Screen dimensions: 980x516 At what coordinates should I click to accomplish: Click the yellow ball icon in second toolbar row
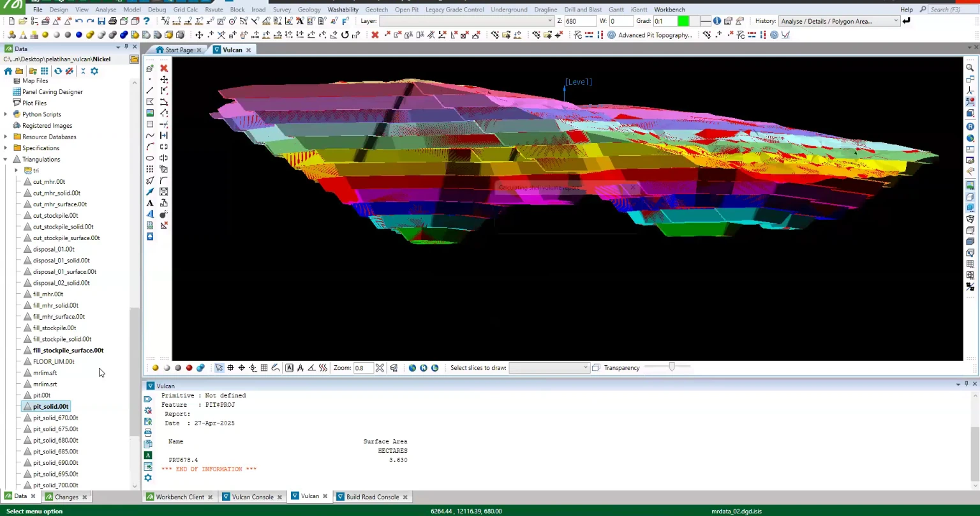[x=45, y=35]
